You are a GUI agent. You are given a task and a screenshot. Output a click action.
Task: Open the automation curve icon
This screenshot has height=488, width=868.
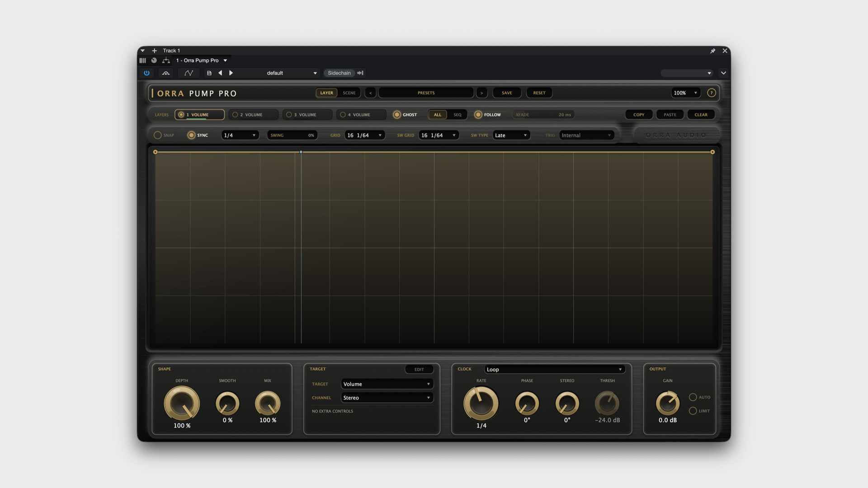[x=189, y=73]
